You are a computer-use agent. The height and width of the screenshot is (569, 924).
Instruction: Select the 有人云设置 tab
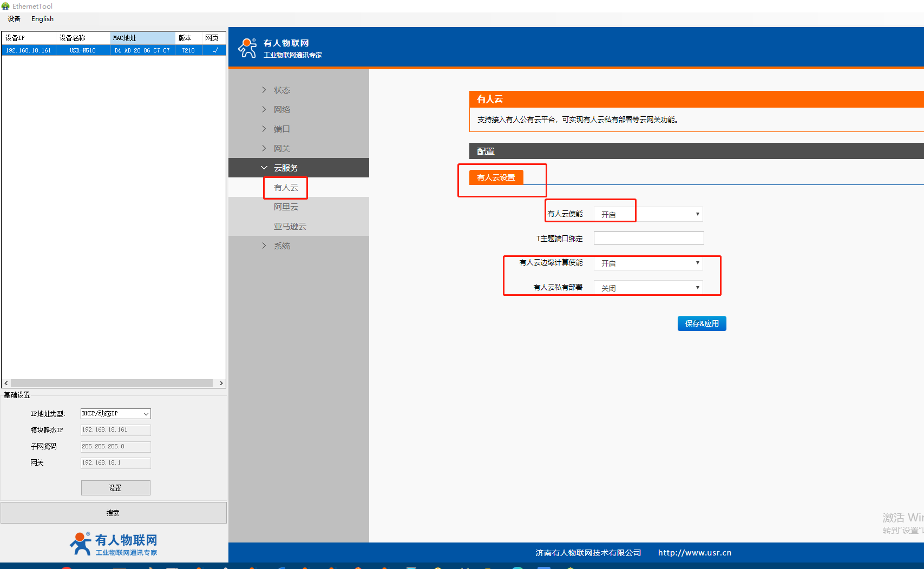[x=496, y=177]
